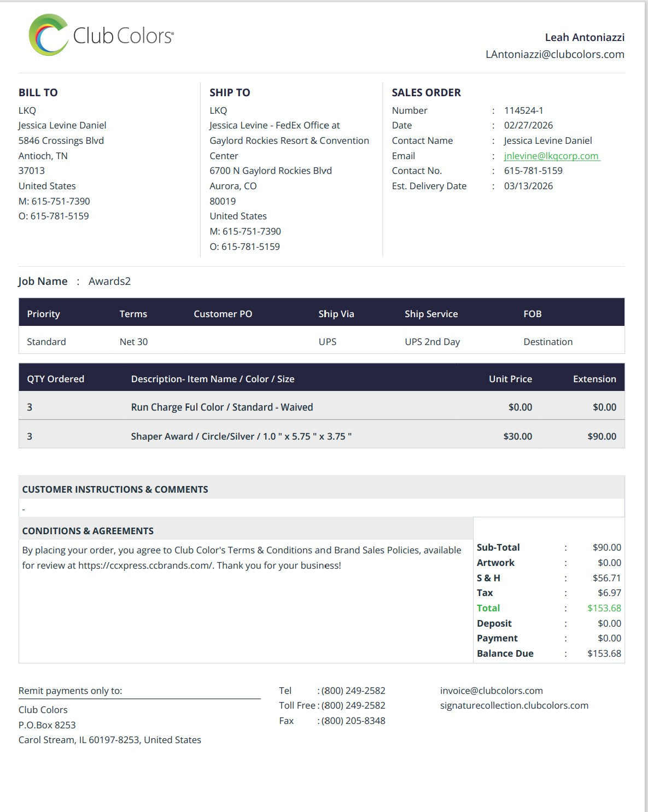Click the sales order number 114524-1

[x=523, y=110]
